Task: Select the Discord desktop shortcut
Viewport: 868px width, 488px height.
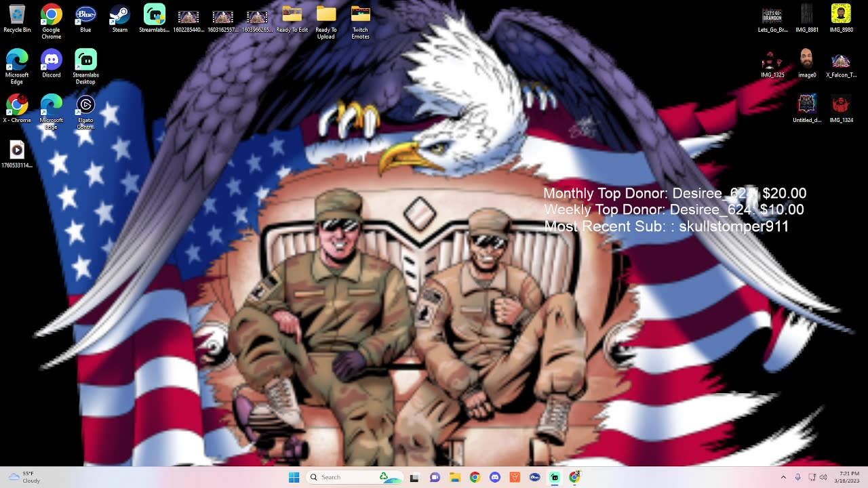Action: coord(52,64)
